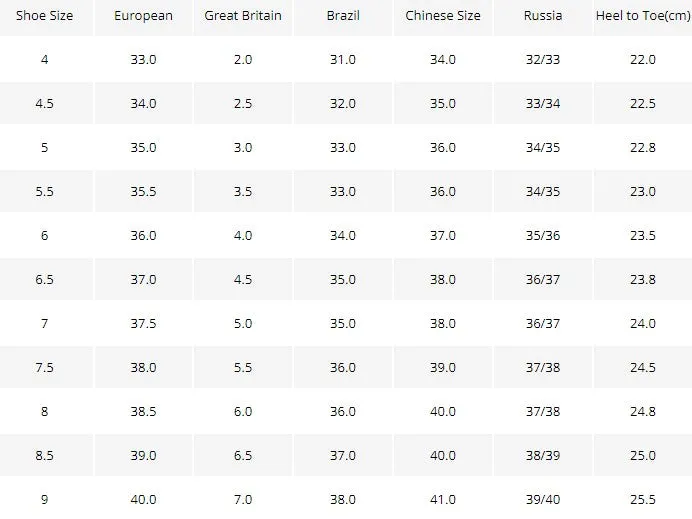Click shoe size 8.5 cell
The image size is (692, 519).
click(45, 455)
